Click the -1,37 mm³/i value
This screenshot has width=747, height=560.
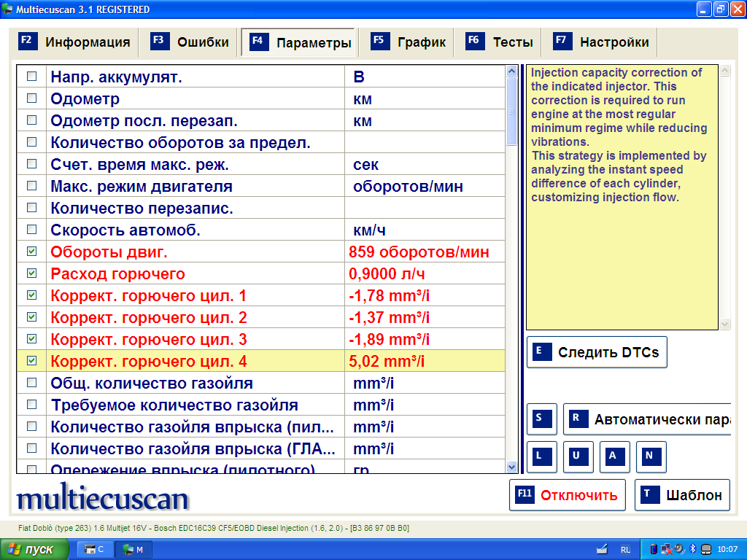click(x=390, y=318)
